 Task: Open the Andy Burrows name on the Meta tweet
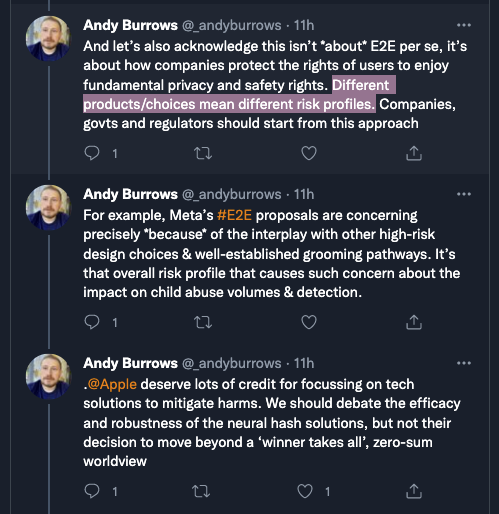130,194
